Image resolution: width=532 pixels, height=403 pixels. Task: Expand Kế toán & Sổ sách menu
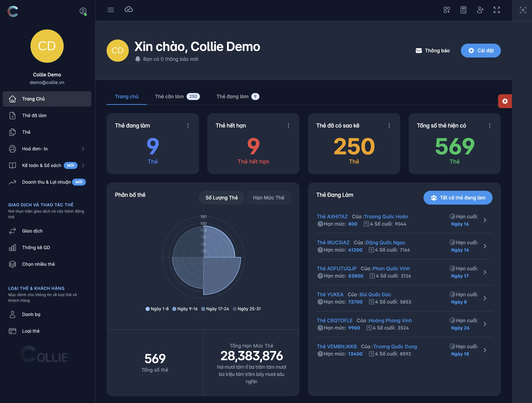tap(83, 165)
